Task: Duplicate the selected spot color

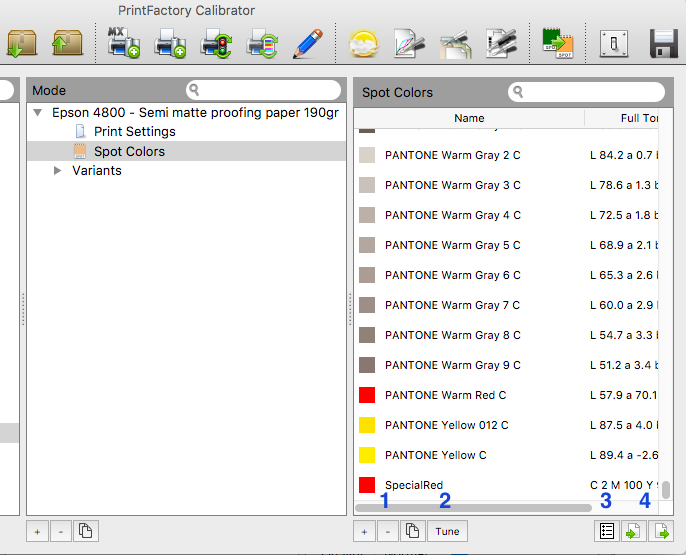Action: (x=412, y=531)
